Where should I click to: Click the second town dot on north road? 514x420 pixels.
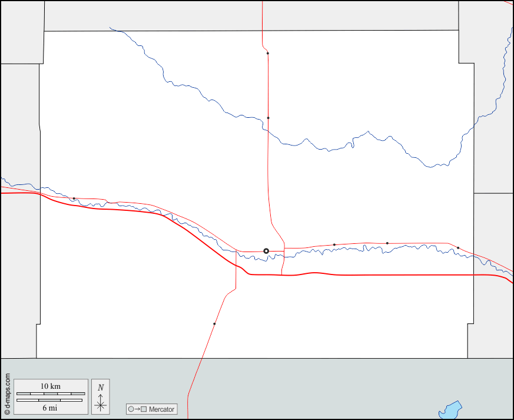click(x=268, y=118)
